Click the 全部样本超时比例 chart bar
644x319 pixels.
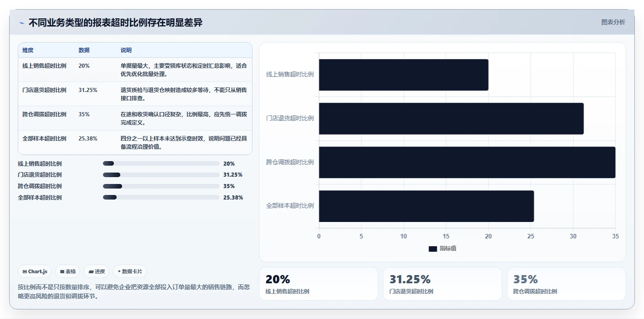tap(426, 206)
